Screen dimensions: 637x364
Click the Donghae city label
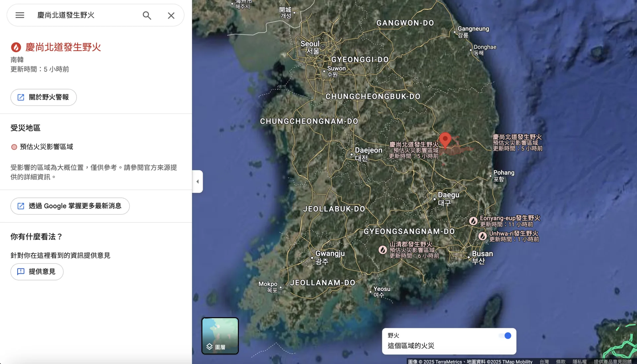[x=485, y=50]
